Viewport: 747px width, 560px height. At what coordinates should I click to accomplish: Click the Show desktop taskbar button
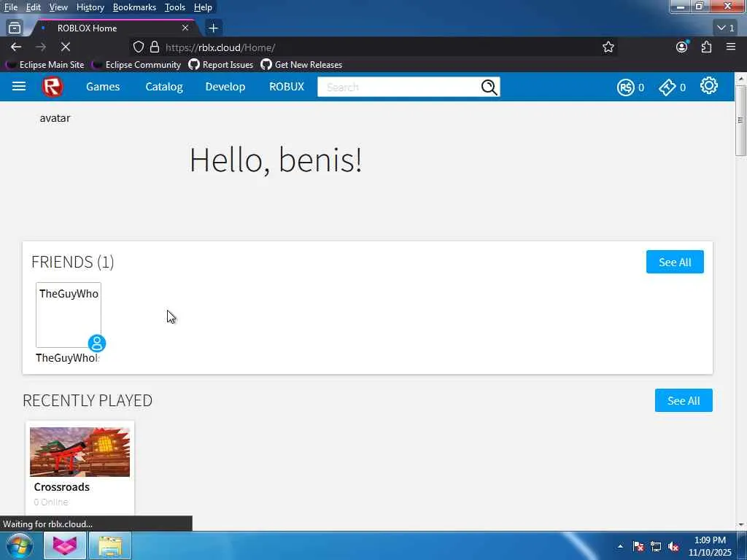tap(742, 545)
